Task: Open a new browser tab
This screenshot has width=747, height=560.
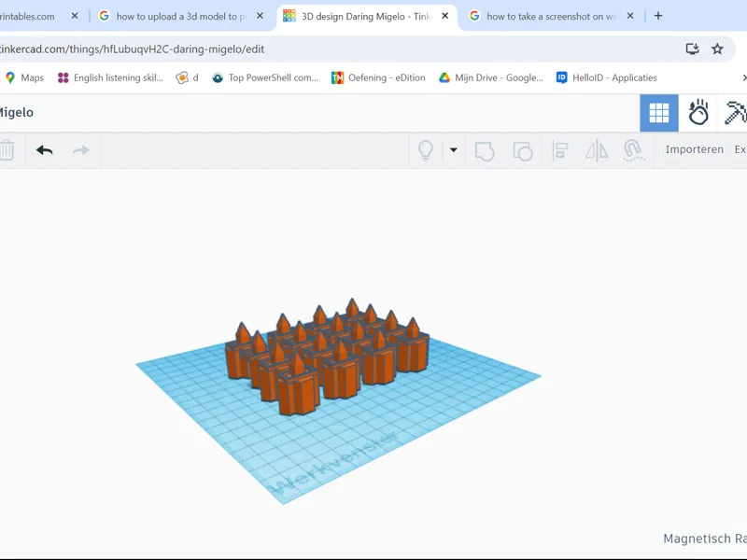Action: click(x=658, y=16)
